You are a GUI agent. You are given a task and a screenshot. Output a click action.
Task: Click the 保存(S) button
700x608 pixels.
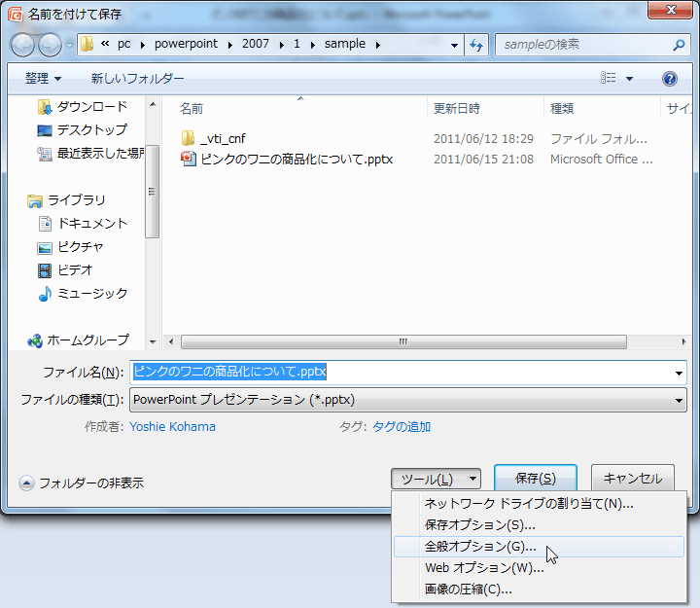pyautogui.click(x=536, y=479)
